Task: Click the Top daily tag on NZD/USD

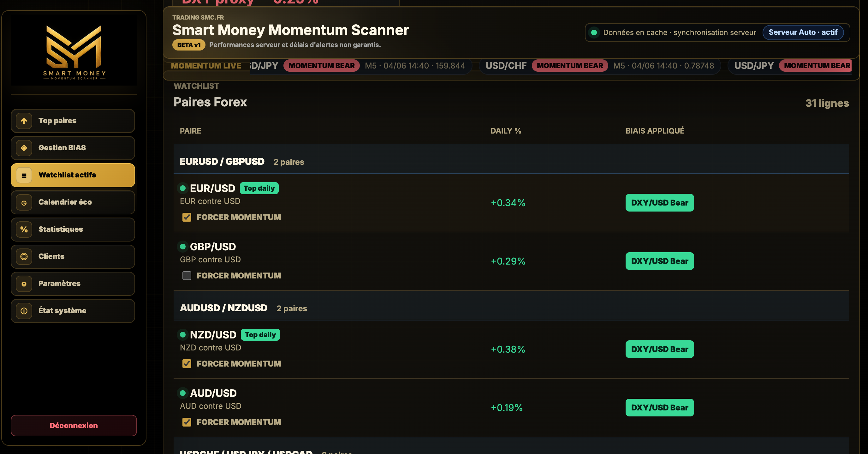Action: (x=260, y=335)
